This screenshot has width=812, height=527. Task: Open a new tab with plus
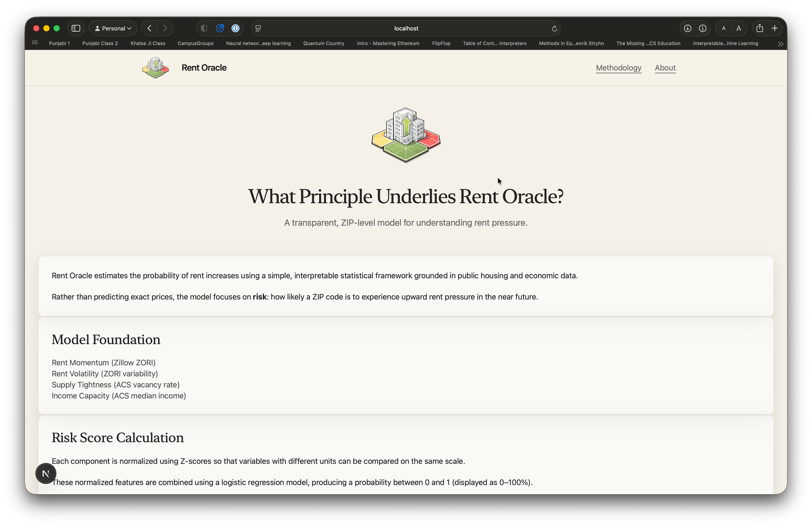[x=775, y=28]
